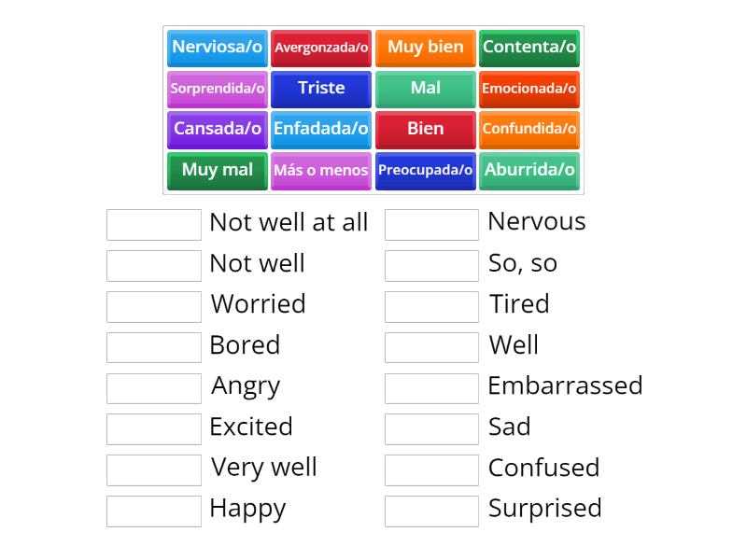The image size is (747, 560).
Task: Pick the Avergonzada/o red tile
Action: [321, 49]
